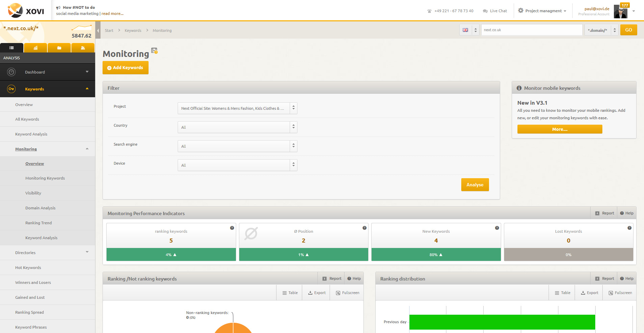The width and height of the screenshot is (644, 333).
Task: Click the visibility trend sparkline
Action: (x=81, y=27)
